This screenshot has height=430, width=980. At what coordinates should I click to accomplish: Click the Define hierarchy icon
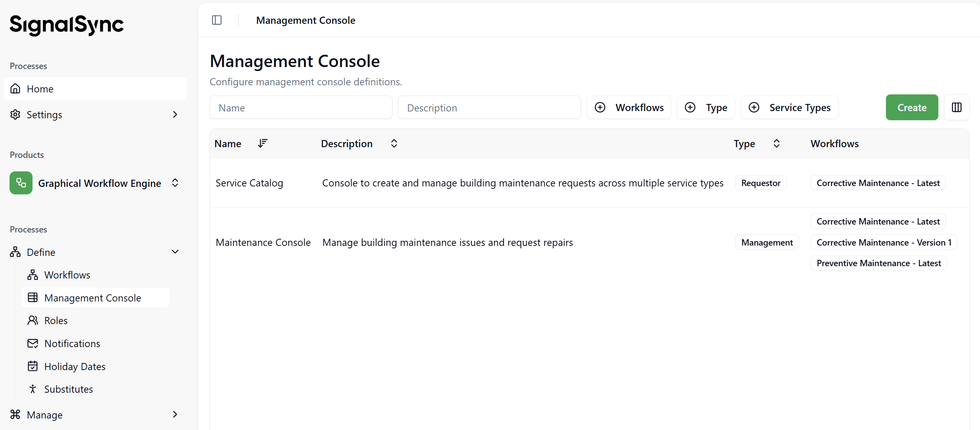coord(15,252)
